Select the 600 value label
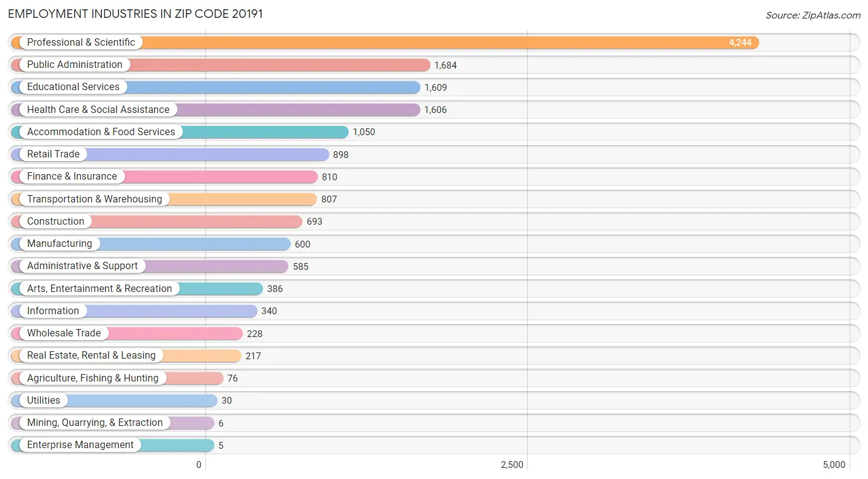 [x=303, y=244]
